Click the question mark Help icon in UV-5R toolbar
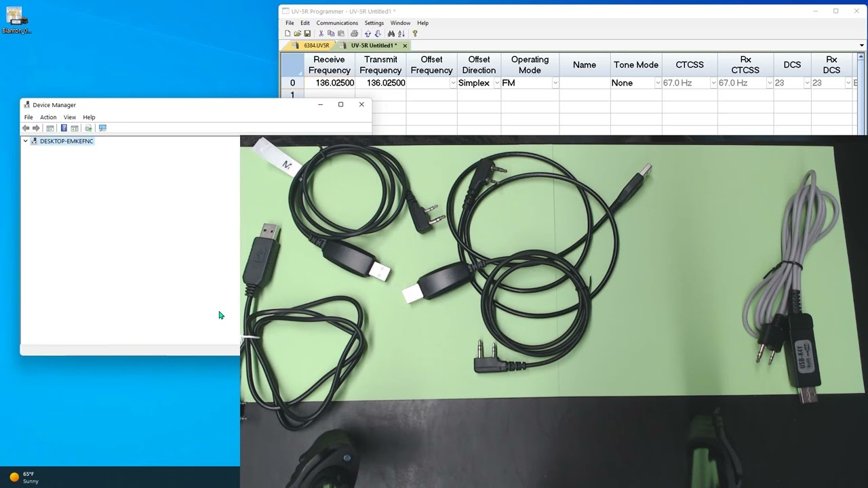The image size is (868, 488). 415,33
